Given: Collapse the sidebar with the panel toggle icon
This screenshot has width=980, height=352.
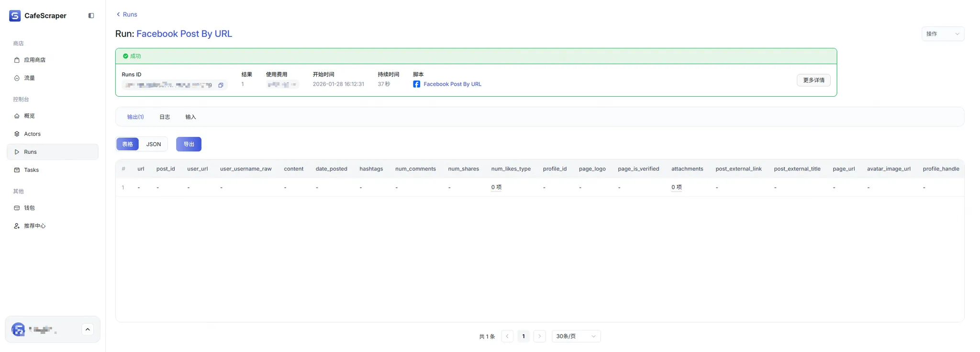Looking at the screenshot, I should [x=91, y=16].
